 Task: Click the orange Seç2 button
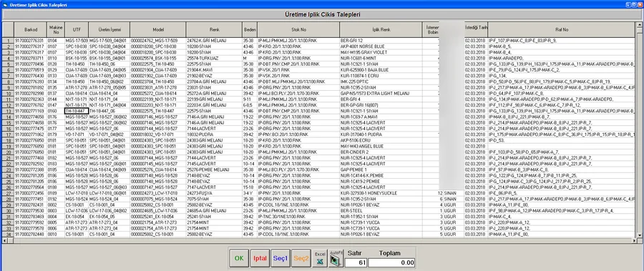[x=301, y=258]
